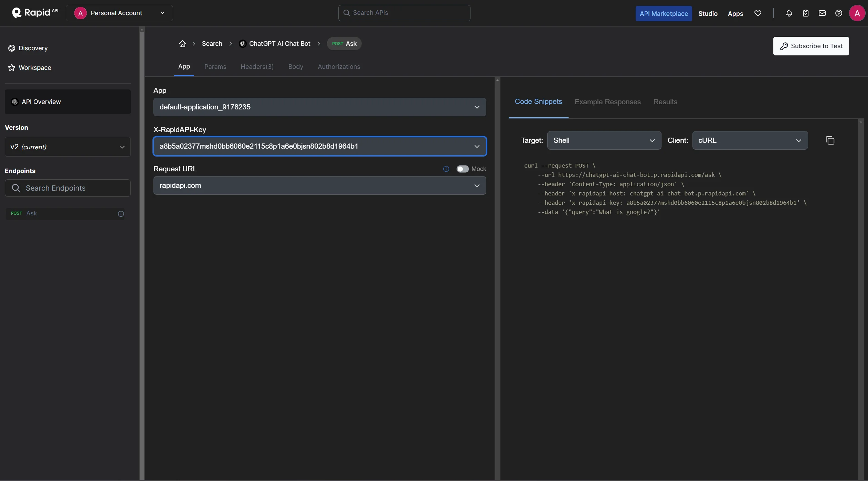
Task: Click the Discovery compass icon in sidebar
Action: (x=12, y=48)
